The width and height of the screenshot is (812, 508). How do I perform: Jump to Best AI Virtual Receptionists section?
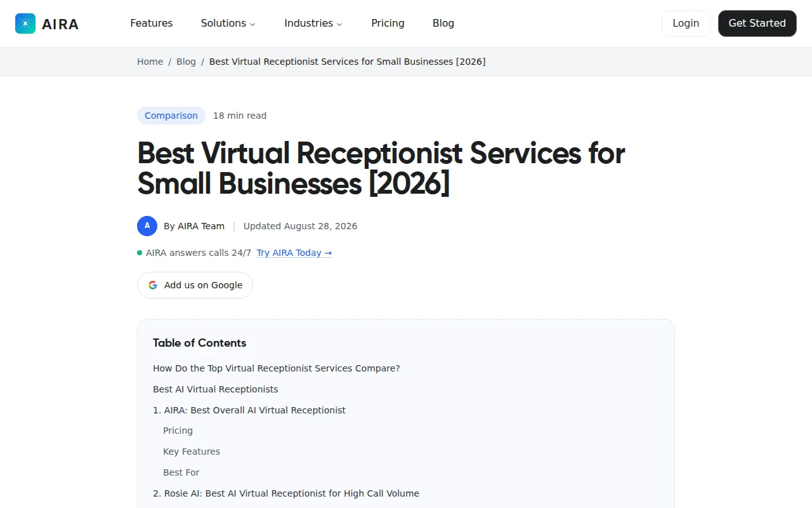click(216, 389)
